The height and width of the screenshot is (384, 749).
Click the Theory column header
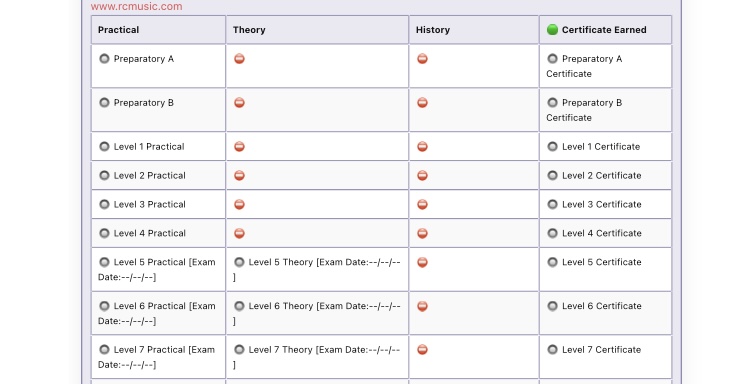click(249, 30)
